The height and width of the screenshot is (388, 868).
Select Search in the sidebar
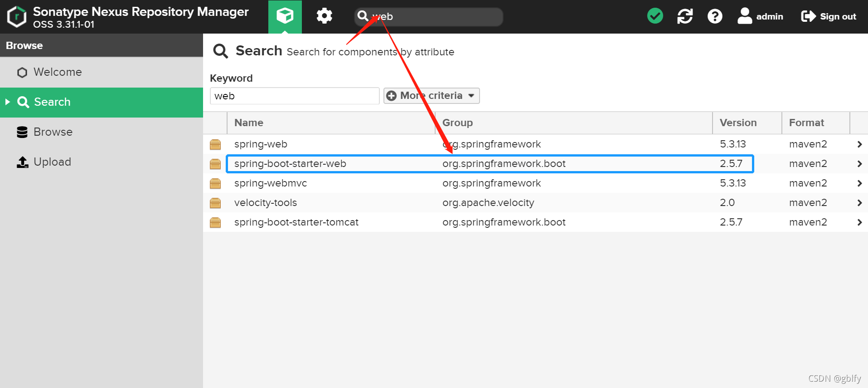102,102
